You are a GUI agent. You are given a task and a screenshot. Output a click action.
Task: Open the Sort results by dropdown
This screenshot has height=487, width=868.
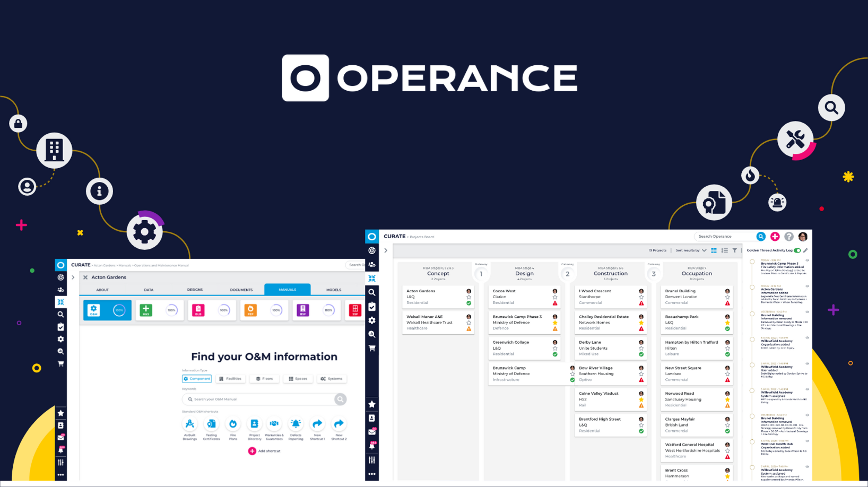(x=688, y=250)
